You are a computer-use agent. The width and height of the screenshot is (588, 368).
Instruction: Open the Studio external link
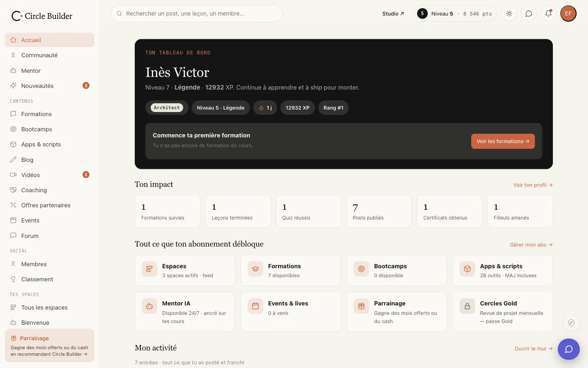click(393, 13)
